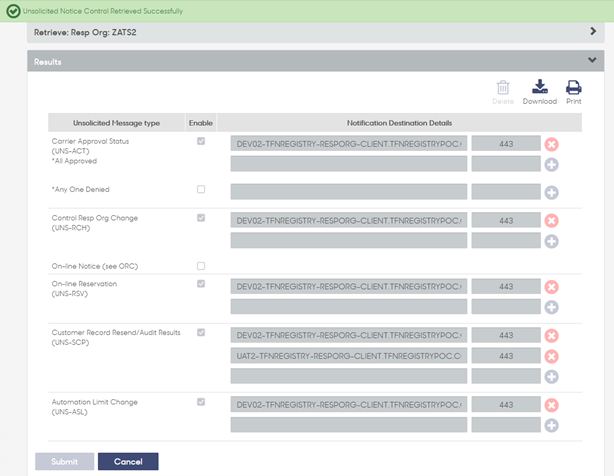This screenshot has width=614, height=476.
Task: Toggle Customer Record Resend/Audit Results checkbox
Action: click(x=201, y=332)
